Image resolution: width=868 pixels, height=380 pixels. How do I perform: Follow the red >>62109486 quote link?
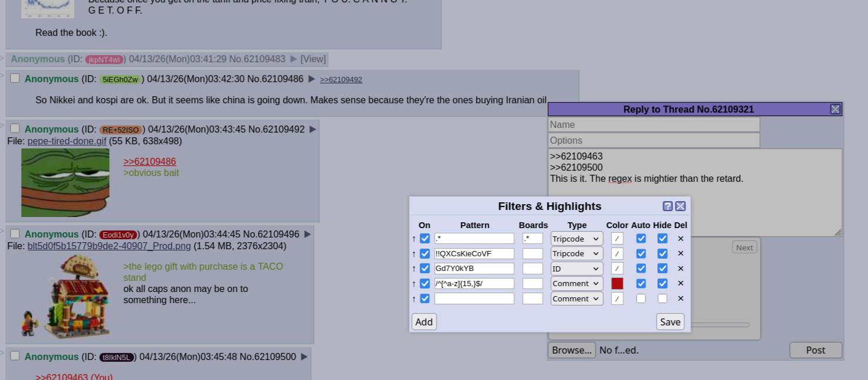pos(150,162)
